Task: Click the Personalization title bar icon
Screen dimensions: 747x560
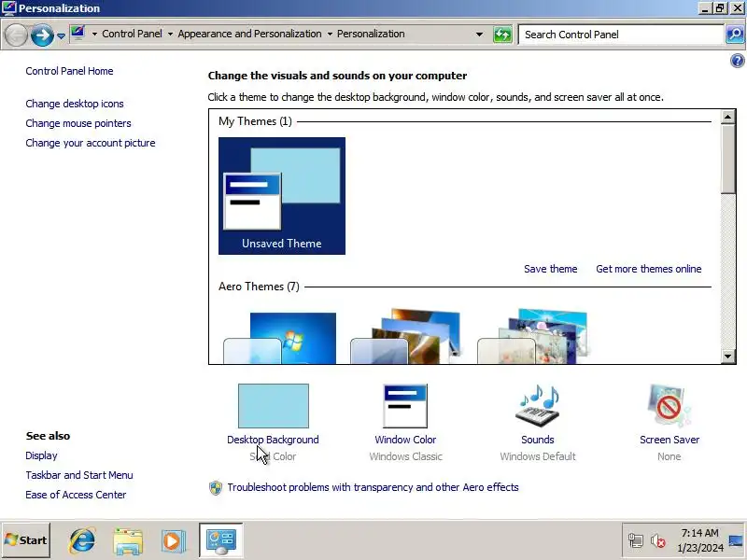Action: [9, 8]
